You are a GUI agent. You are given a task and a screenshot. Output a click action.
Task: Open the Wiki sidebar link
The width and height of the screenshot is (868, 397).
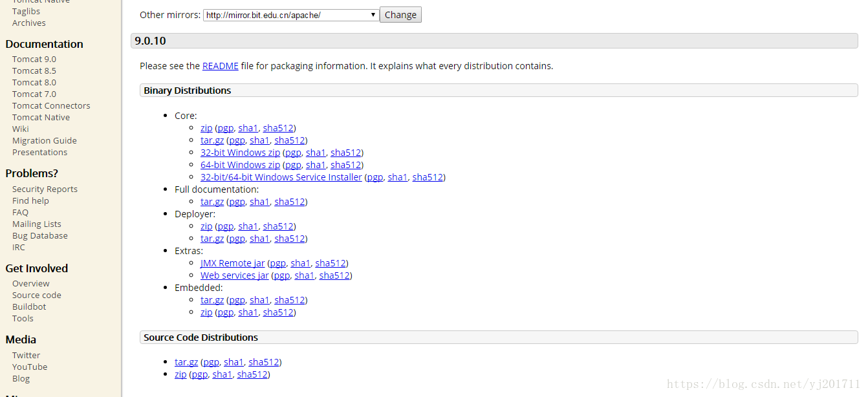21,129
